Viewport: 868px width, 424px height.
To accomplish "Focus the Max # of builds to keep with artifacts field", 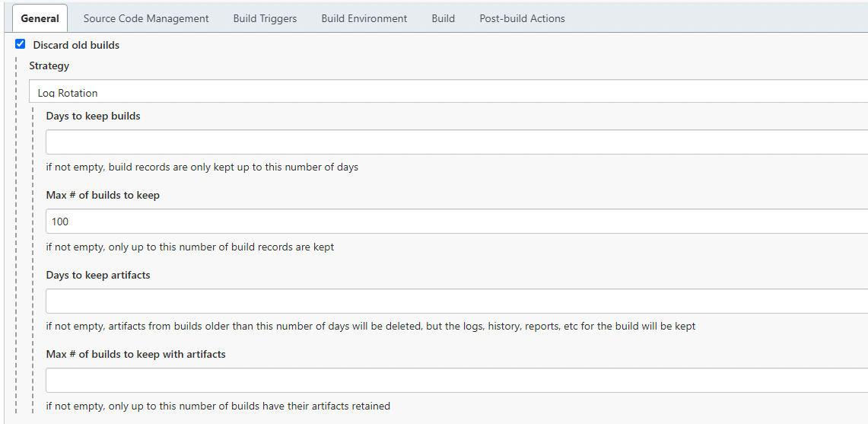I will pos(456,381).
